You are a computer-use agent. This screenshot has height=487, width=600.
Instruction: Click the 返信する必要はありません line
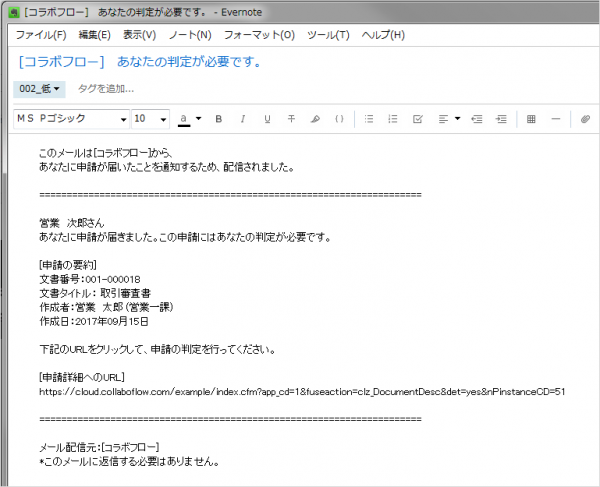[x=130, y=462]
